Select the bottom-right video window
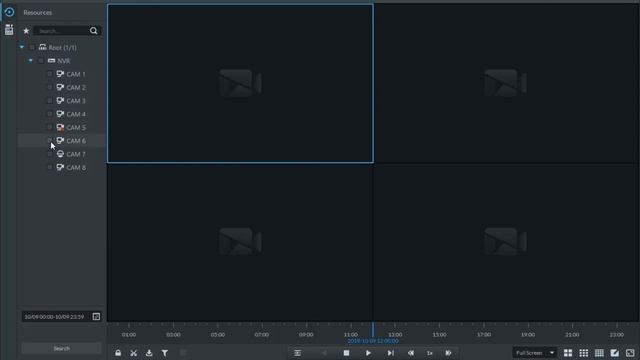Image resolution: width=640 pixels, height=360 pixels. 506,242
